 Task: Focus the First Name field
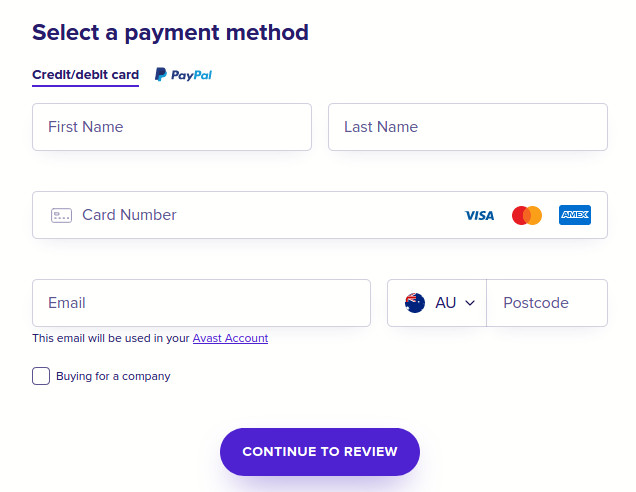coord(172,127)
